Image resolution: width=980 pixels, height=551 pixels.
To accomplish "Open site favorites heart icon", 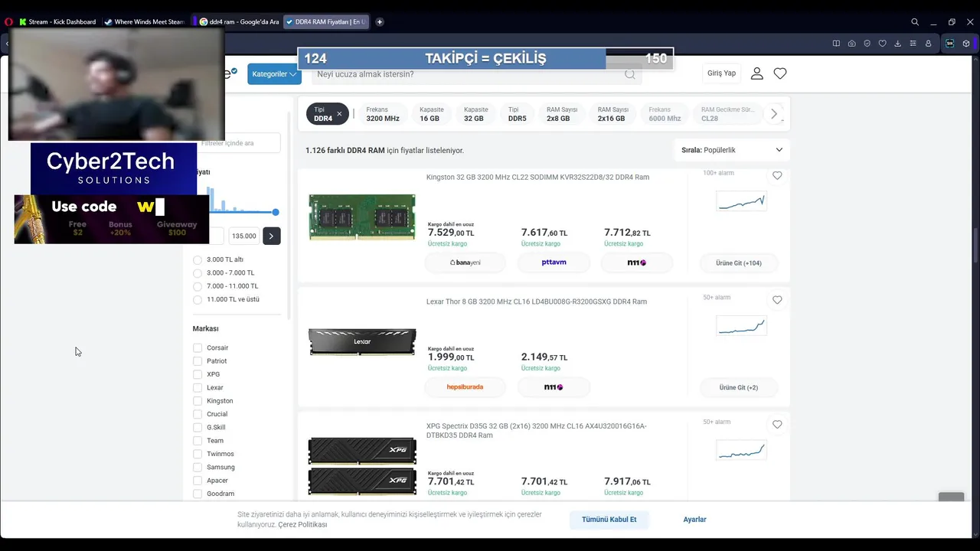I will coord(780,73).
